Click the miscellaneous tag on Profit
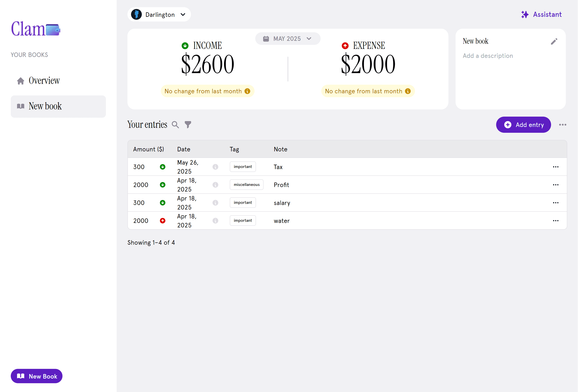Viewport: 578px width, 392px height. point(246,185)
